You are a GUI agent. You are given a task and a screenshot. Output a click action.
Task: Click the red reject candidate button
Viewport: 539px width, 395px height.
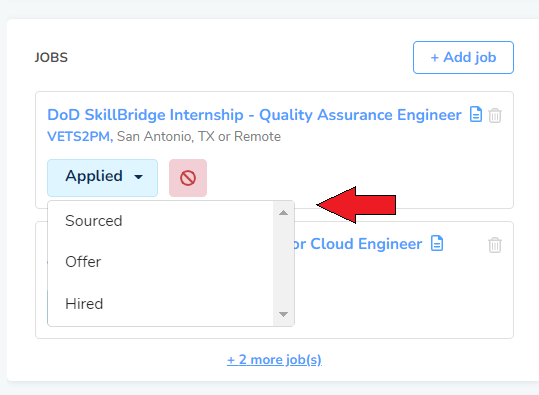pyautogui.click(x=188, y=178)
